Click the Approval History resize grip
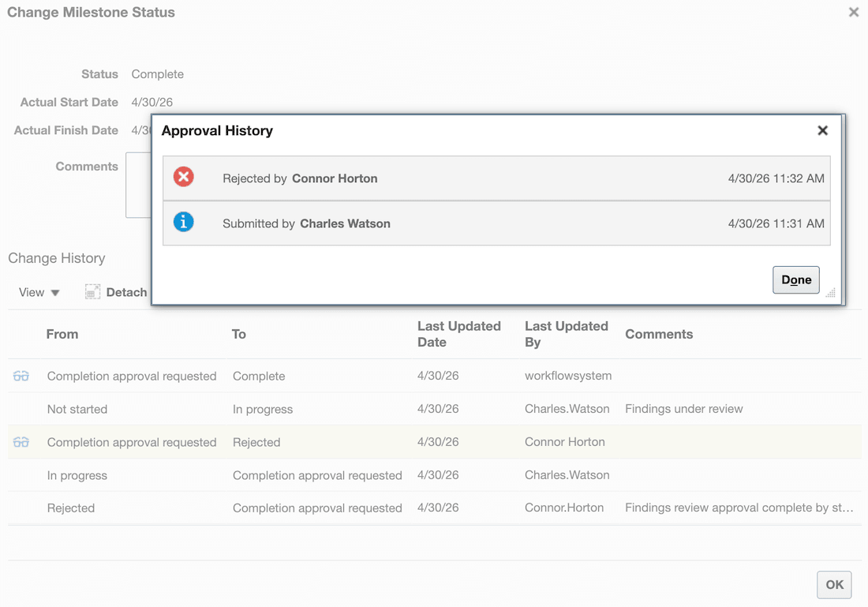 (830, 293)
